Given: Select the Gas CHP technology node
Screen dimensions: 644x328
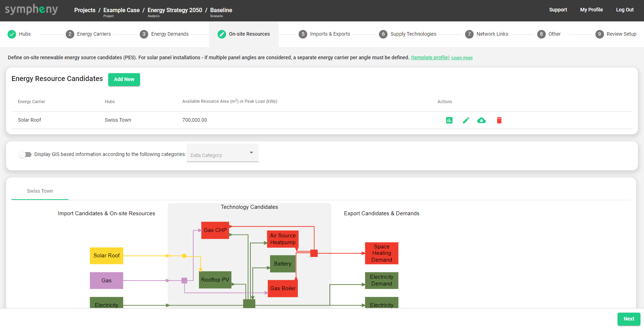Looking at the screenshot, I should 215,230.
